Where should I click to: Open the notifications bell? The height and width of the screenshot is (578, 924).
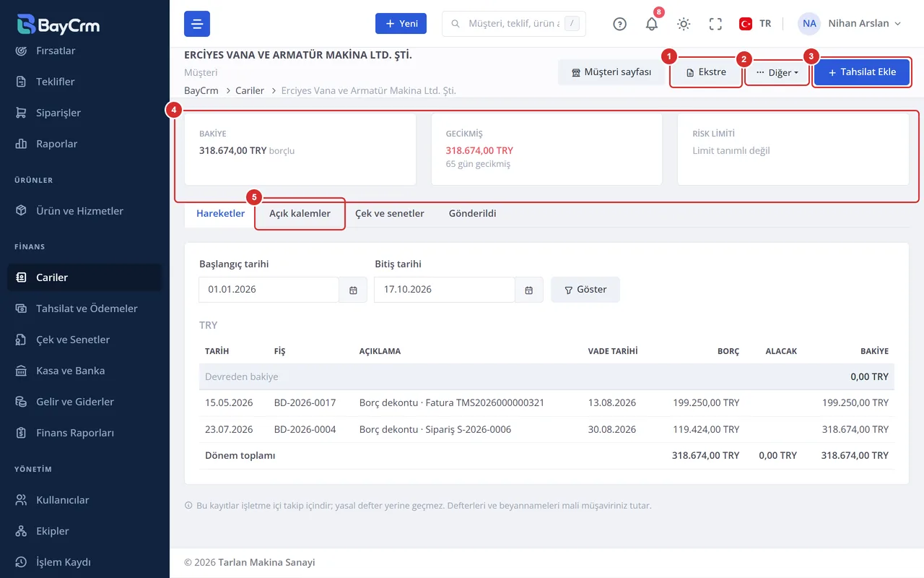point(652,24)
